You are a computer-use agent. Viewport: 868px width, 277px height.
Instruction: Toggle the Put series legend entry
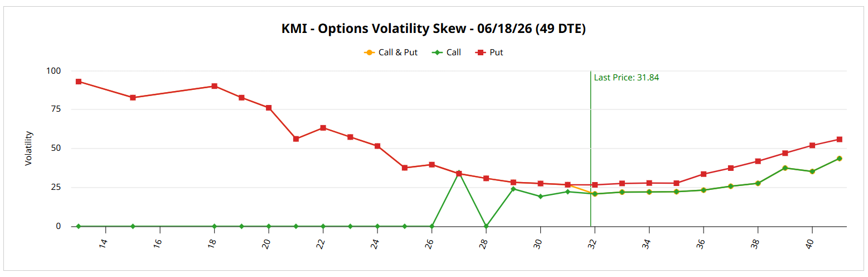tap(490, 52)
